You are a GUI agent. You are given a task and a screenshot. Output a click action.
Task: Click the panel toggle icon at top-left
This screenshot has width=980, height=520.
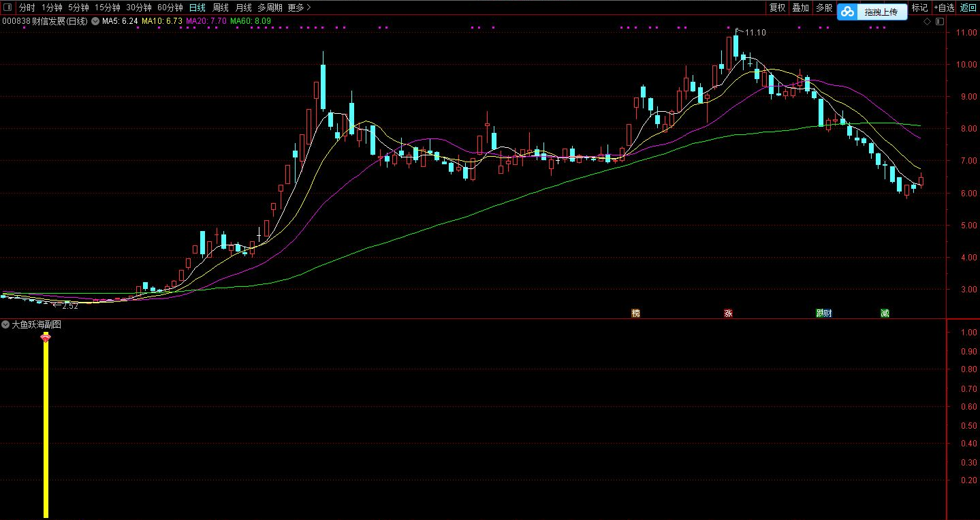[7, 7]
